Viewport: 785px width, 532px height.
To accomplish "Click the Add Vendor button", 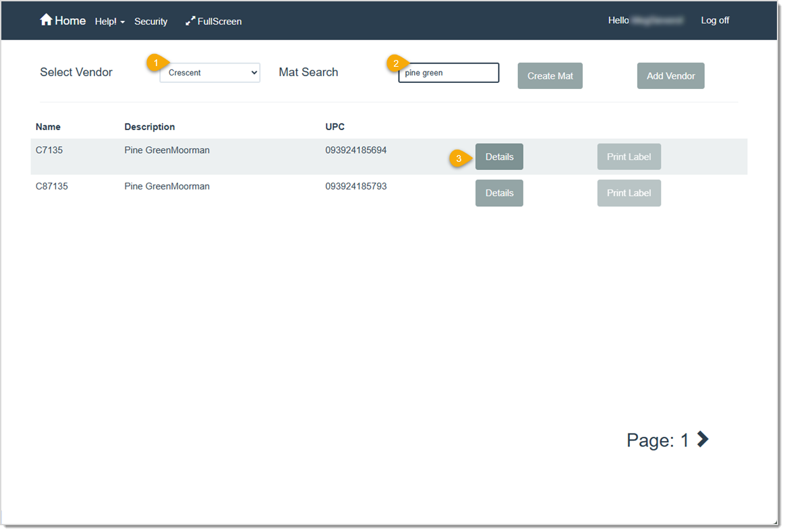I will (670, 76).
